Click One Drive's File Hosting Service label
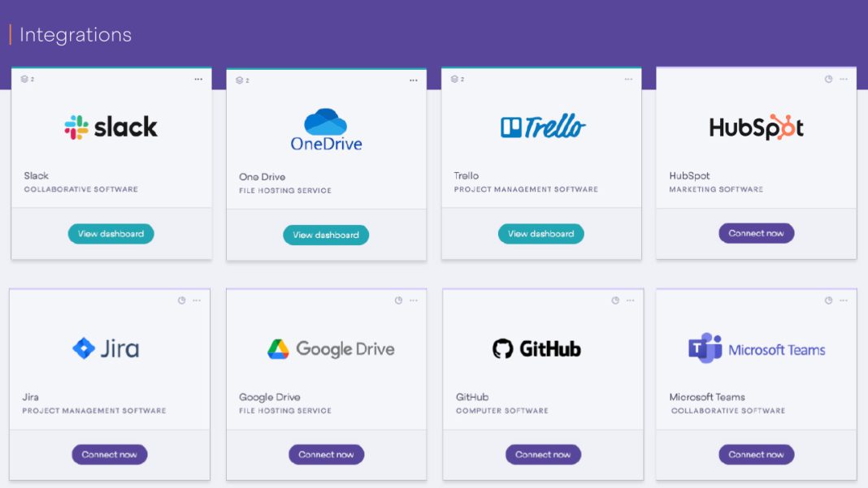Viewport: 868px width, 488px height. point(285,190)
